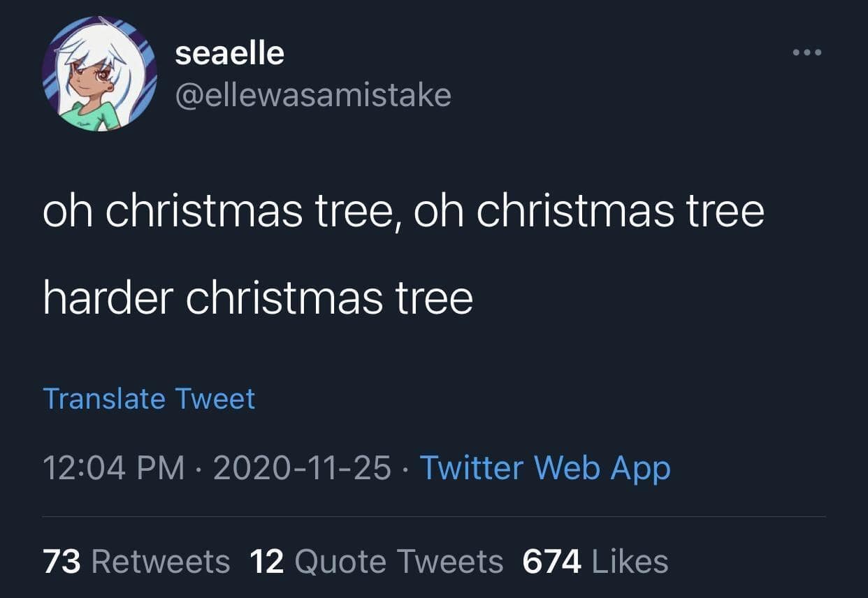
Task: Click seaelle's anime profile avatar
Action: [x=99, y=73]
